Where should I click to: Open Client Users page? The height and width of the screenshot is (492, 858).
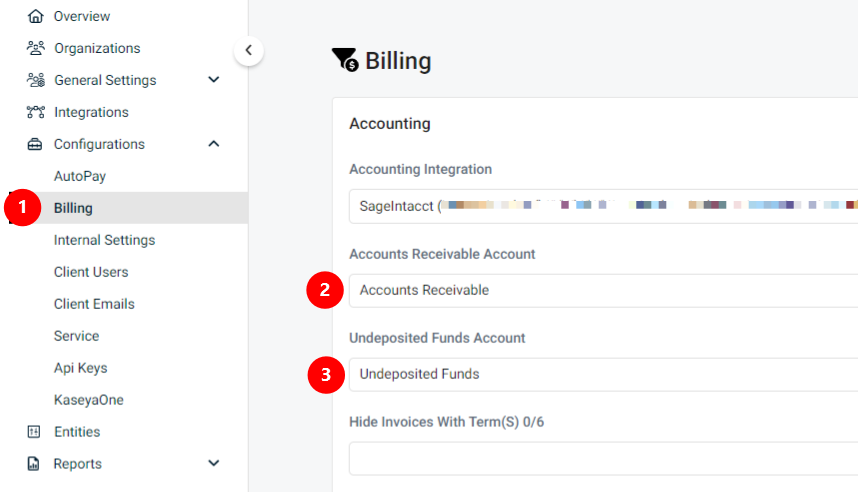[91, 272]
